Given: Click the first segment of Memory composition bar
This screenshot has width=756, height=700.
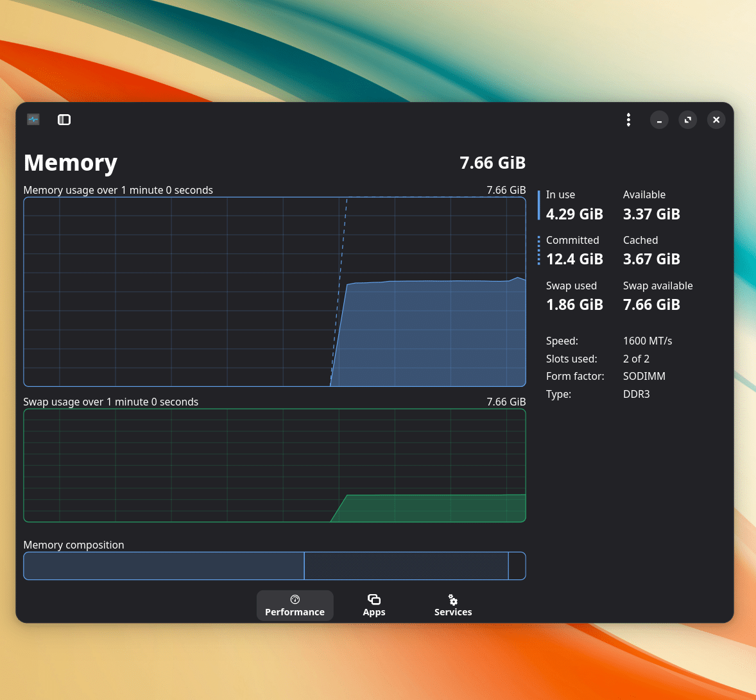Looking at the screenshot, I should coord(164,566).
